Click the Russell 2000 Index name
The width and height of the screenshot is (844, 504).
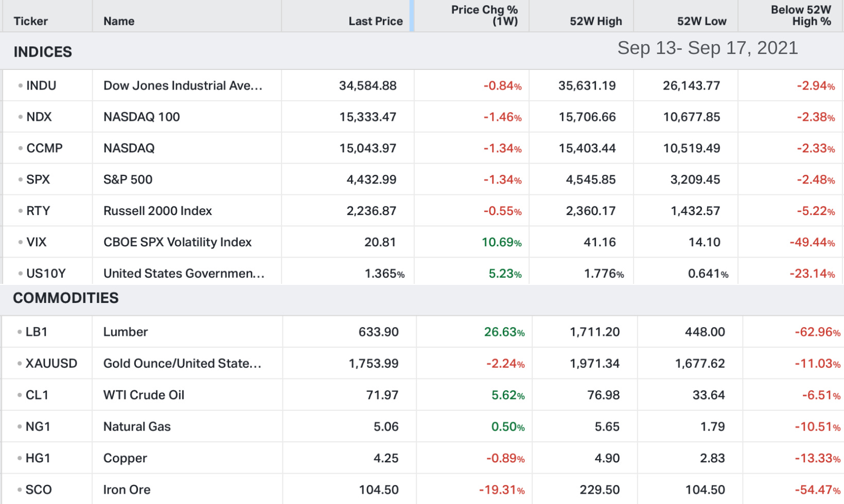[157, 211]
